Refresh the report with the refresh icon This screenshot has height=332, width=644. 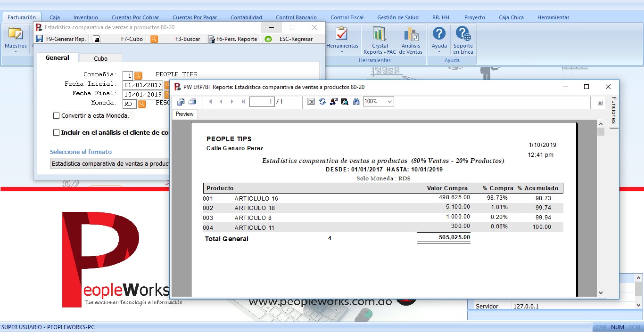tap(322, 101)
